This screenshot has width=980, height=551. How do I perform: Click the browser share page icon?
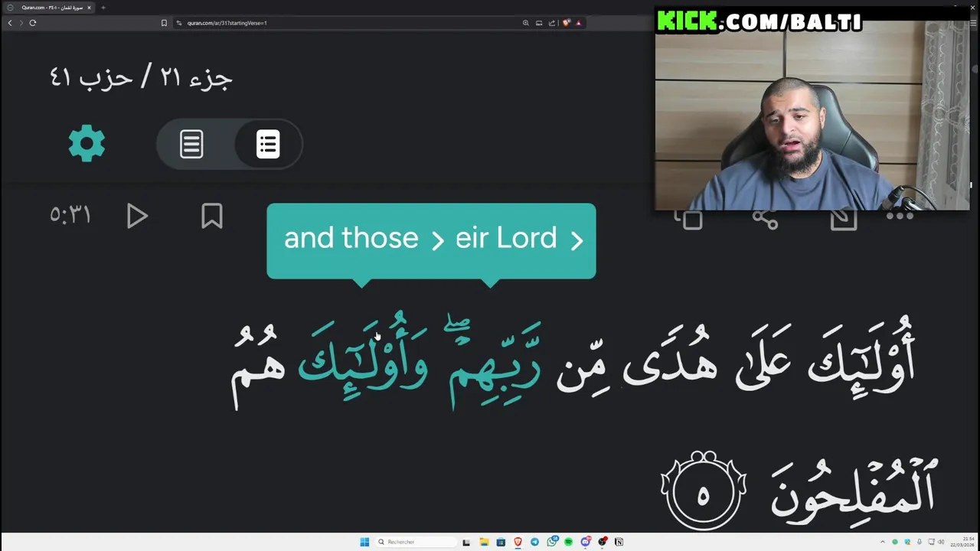point(552,23)
